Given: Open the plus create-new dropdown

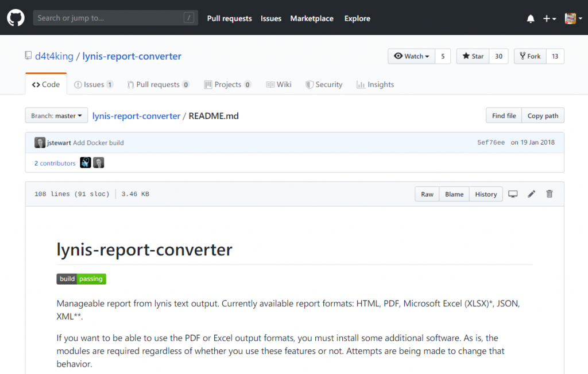Looking at the screenshot, I should click(x=550, y=18).
